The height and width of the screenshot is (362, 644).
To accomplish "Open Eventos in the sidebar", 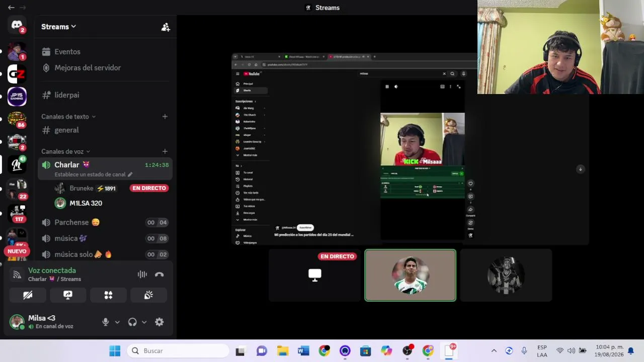I will [105, 52].
